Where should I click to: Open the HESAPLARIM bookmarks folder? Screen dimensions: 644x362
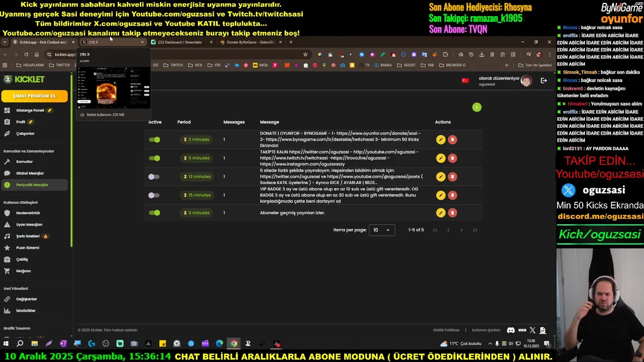[x=30, y=65]
